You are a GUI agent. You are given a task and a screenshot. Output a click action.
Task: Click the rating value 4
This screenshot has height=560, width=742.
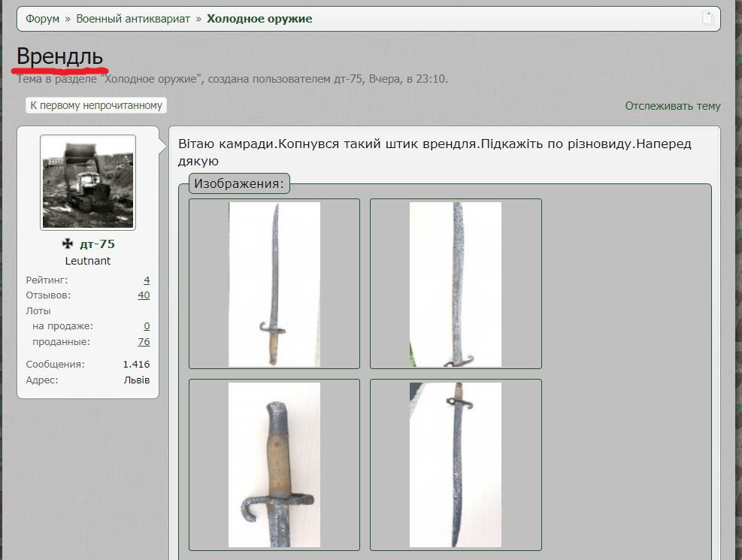147,280
